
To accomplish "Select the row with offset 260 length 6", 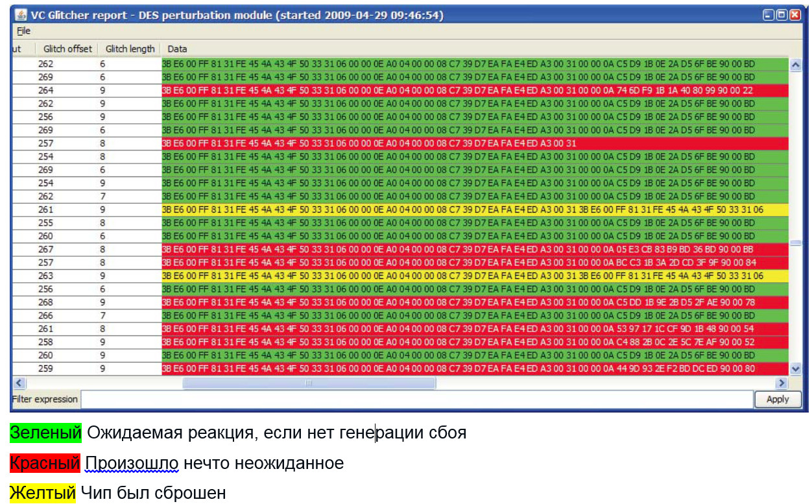I will tap(400, 236).
